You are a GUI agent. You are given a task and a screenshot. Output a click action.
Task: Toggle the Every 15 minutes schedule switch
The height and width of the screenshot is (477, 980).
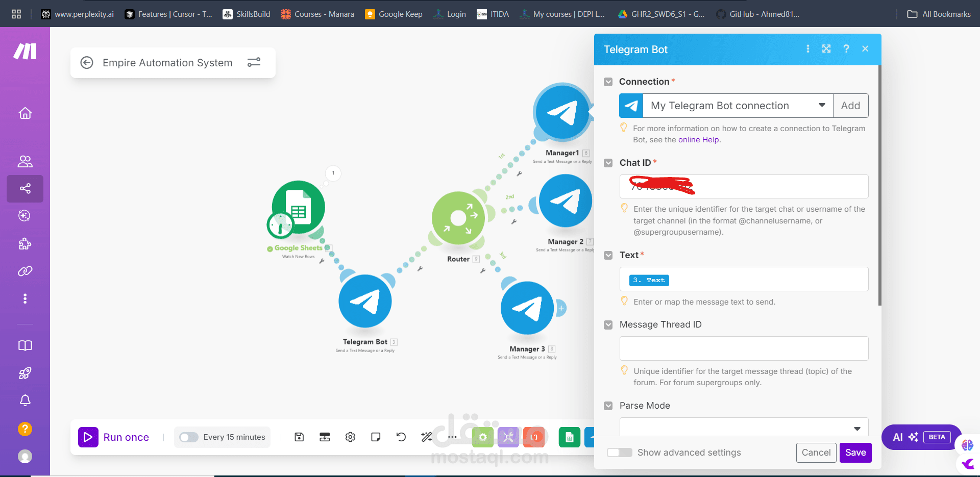click(188, 437)
